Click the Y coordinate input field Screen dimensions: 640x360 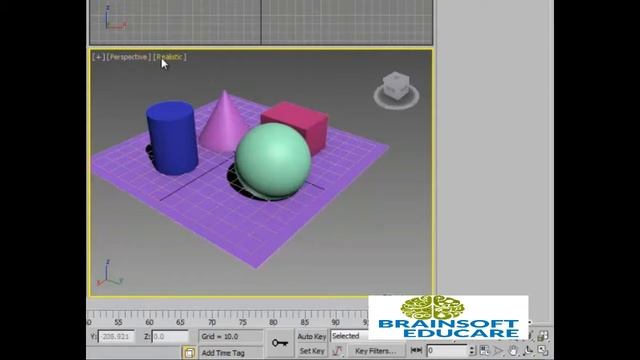(x=116, y=336)
